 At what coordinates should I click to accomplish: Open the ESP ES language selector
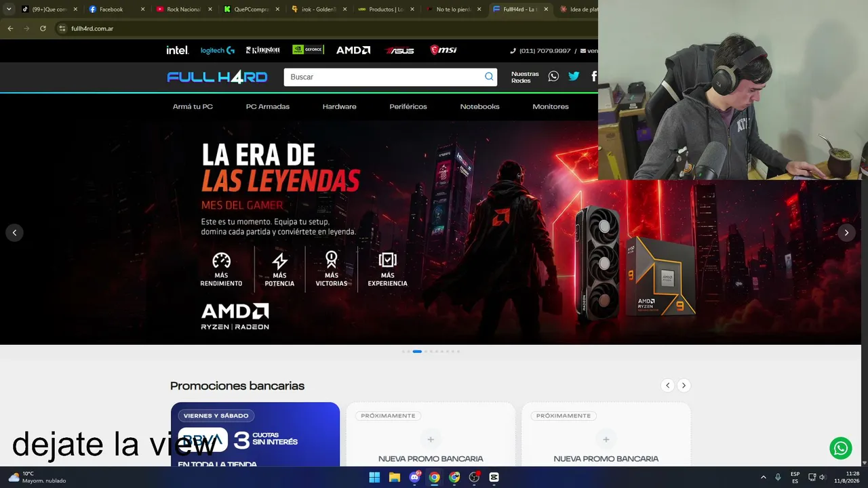[x=795, y=477]
